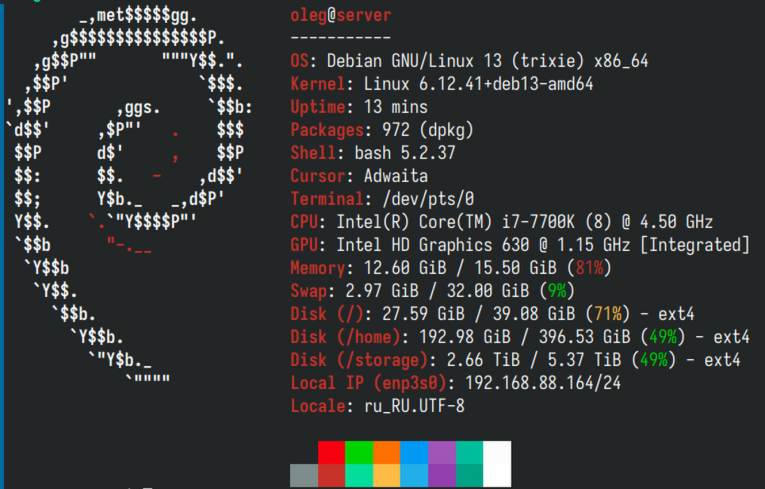Click the Kernel version line
765x489 pixels.
tap(442, 84)
